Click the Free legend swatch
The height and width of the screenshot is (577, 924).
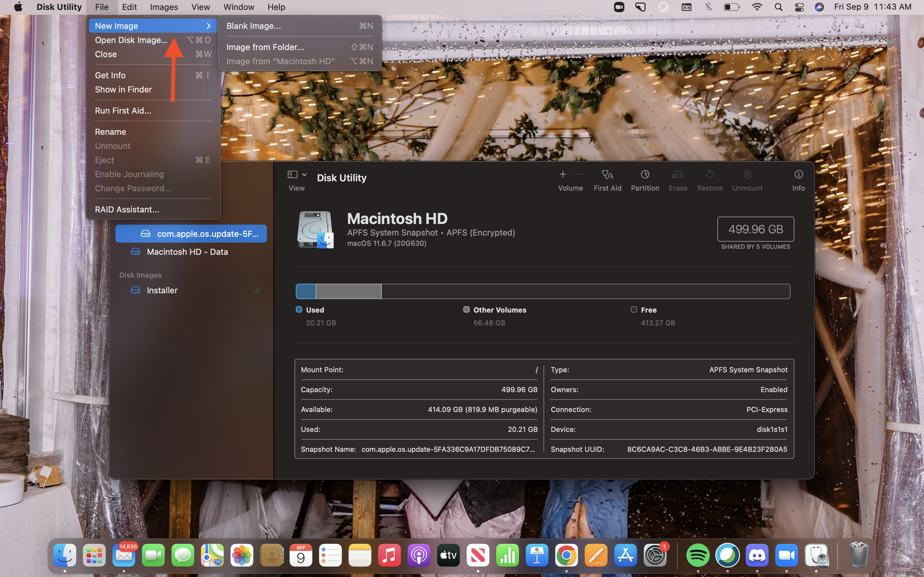[x=634, y=309]
